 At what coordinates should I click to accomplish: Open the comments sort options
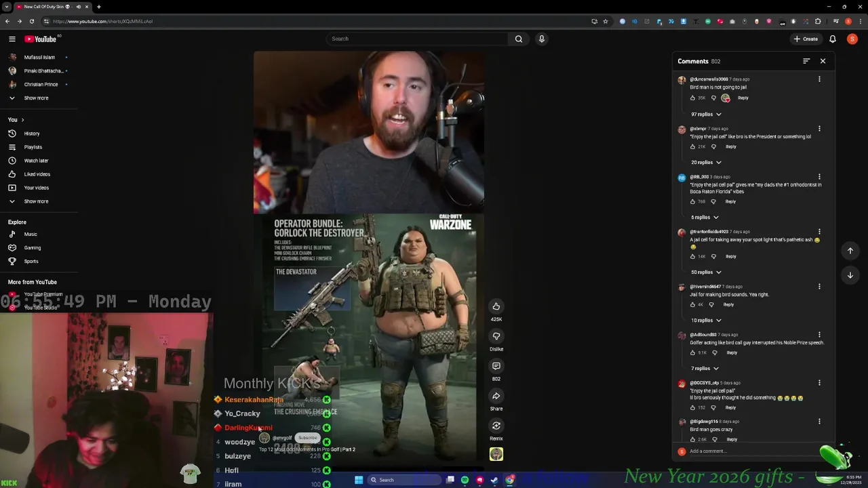point(806,61)
